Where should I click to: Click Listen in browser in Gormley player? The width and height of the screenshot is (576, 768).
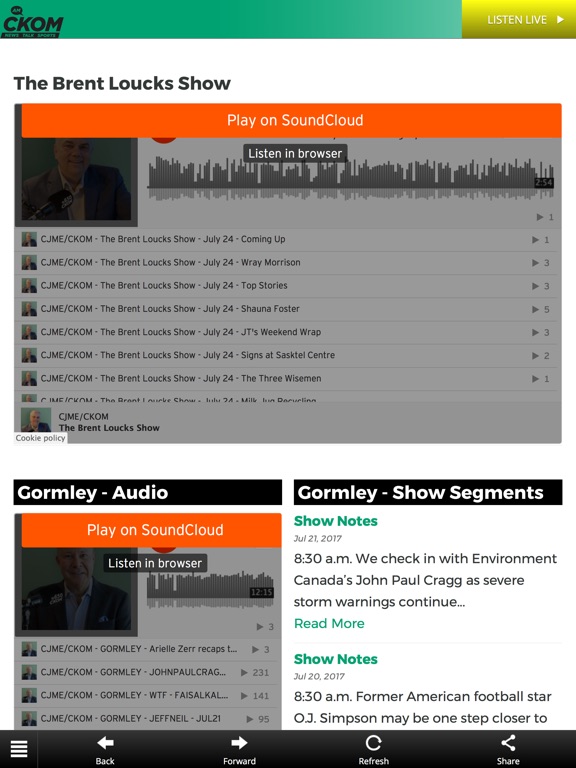155,563
